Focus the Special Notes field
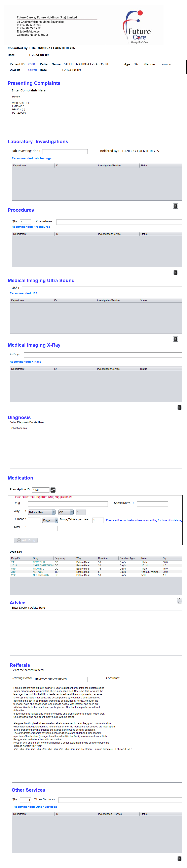The width and height of the screenshot is (187, 868). pyautogui.click(x=152, y=504)
